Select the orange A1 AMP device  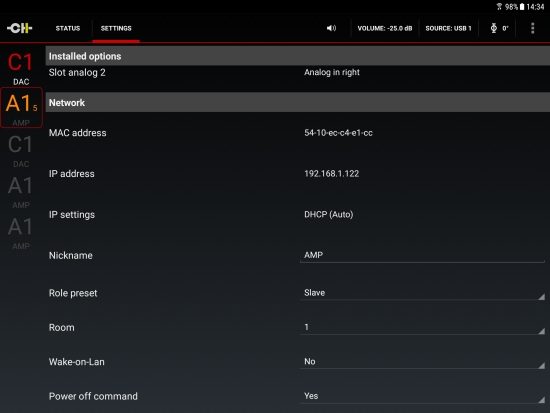click(x=21, y=108)
